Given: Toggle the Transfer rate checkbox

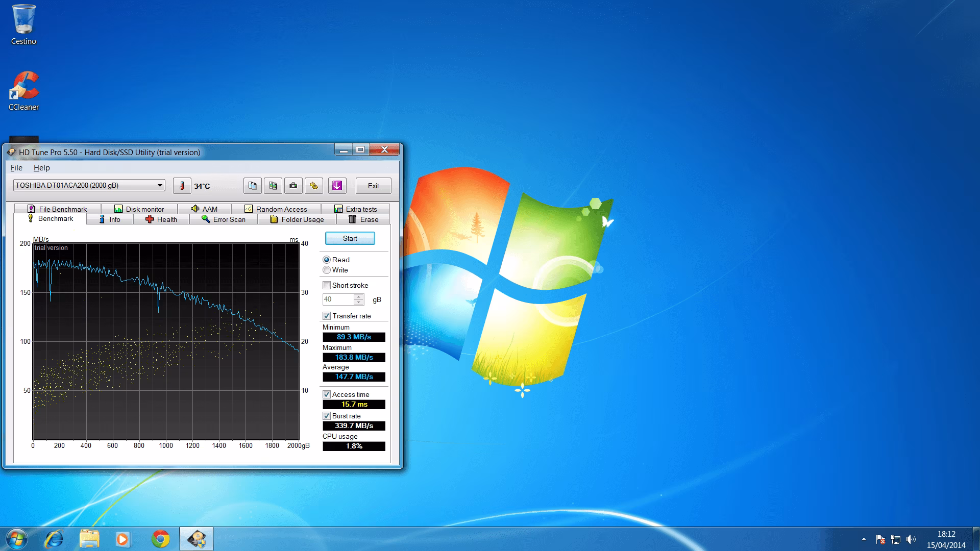Looking at the screenshot, I should click(327, 316).
